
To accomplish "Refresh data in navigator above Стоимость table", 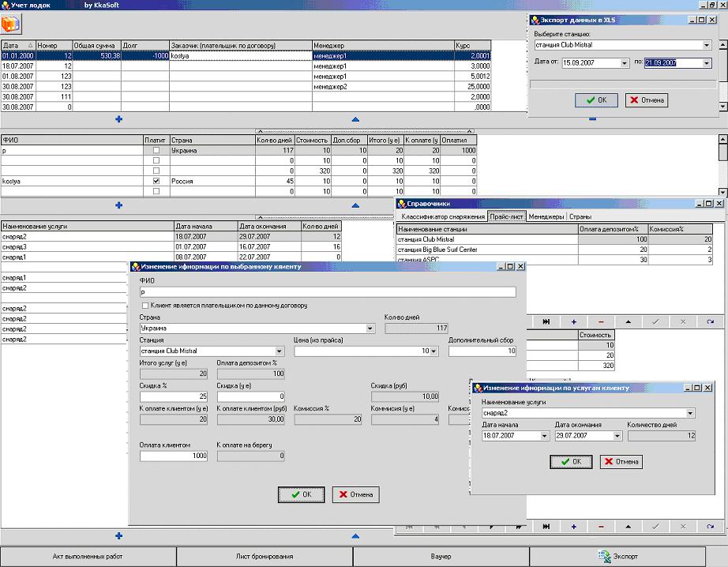I will click(711, 322).
